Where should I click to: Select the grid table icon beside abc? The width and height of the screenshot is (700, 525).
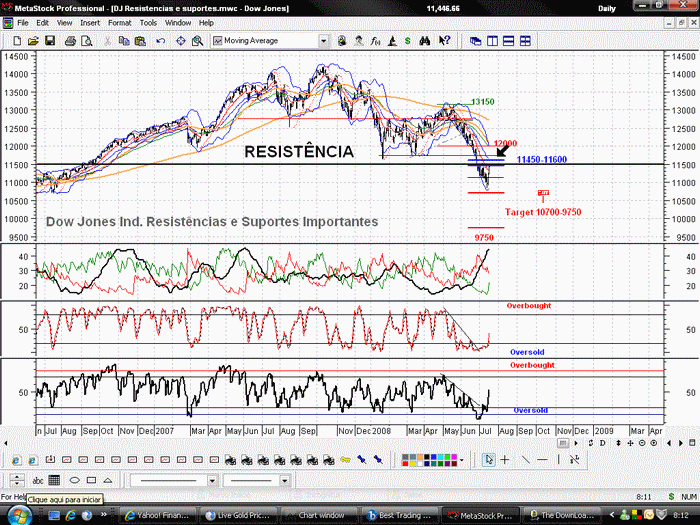54,480
